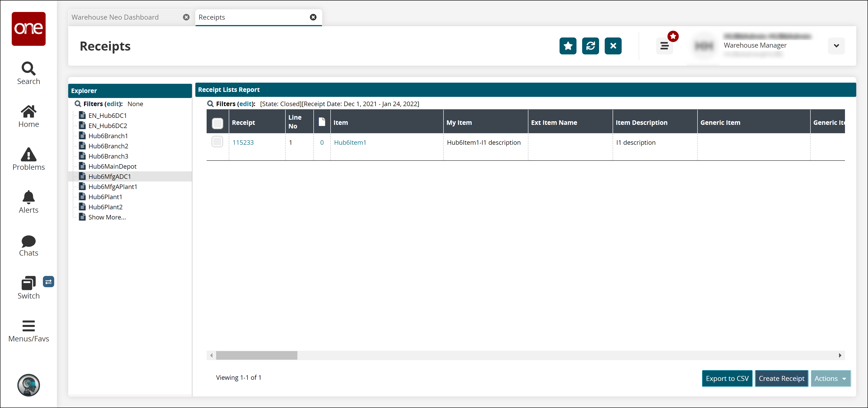Expand Show More in Explorer panel

coord(107,217)
